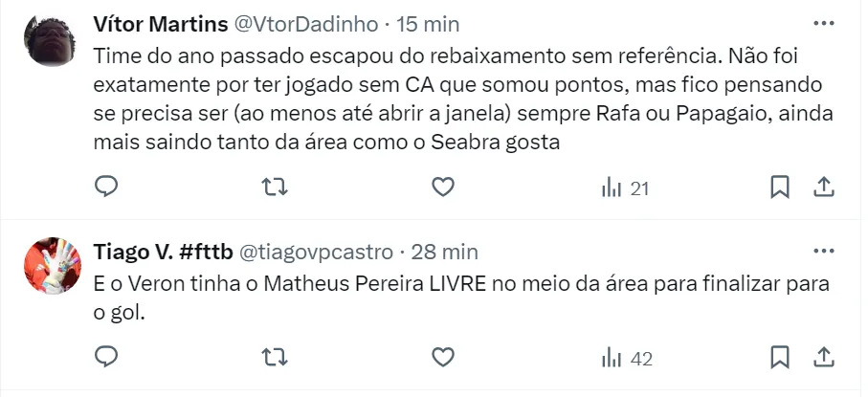
Task: Open more options on Tiago V.'s tweet
Action: (x=823, y=253)
